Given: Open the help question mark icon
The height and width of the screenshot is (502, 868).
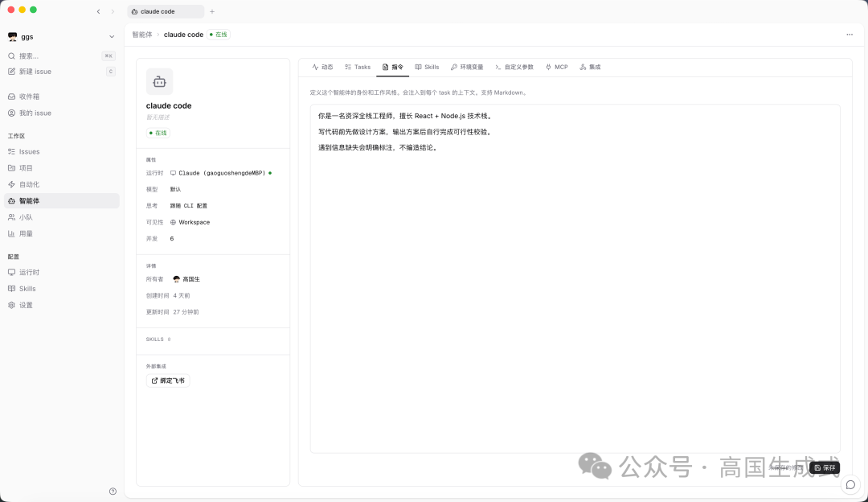Looking at the screenshot, I should 113,492.
